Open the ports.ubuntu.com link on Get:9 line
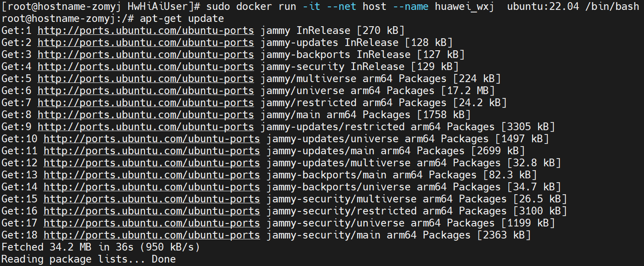Viewport: 644px width, 266px height. coord(146,127)
